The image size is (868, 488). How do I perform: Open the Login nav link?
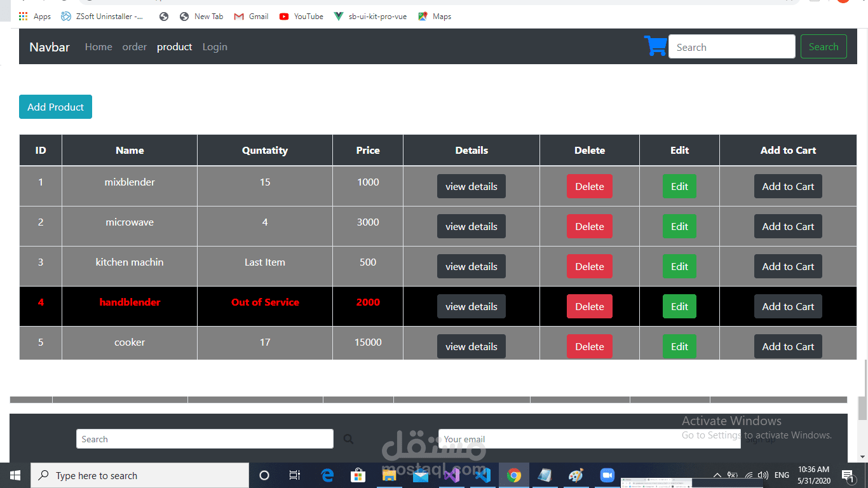pyautogui.click(x=215, y=47)
